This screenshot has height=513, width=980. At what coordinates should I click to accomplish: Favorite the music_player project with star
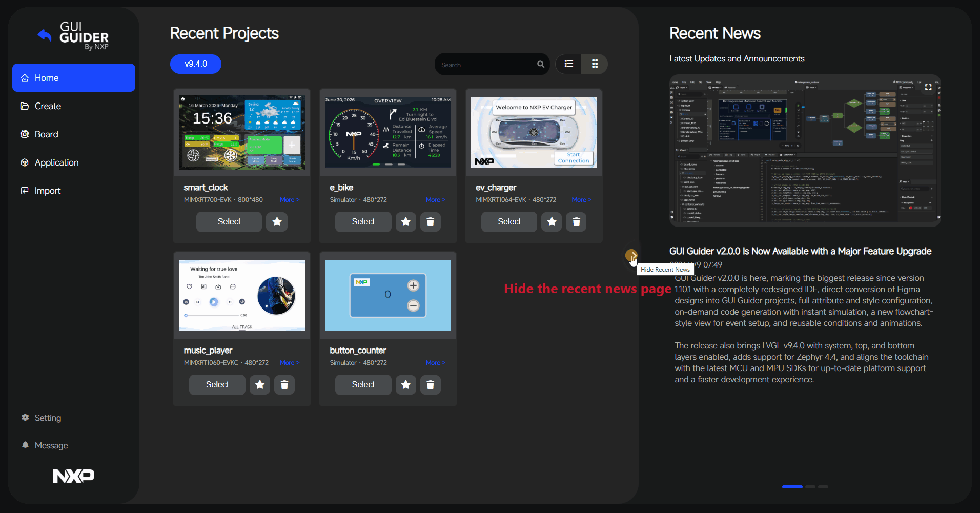tap(260, 385)
